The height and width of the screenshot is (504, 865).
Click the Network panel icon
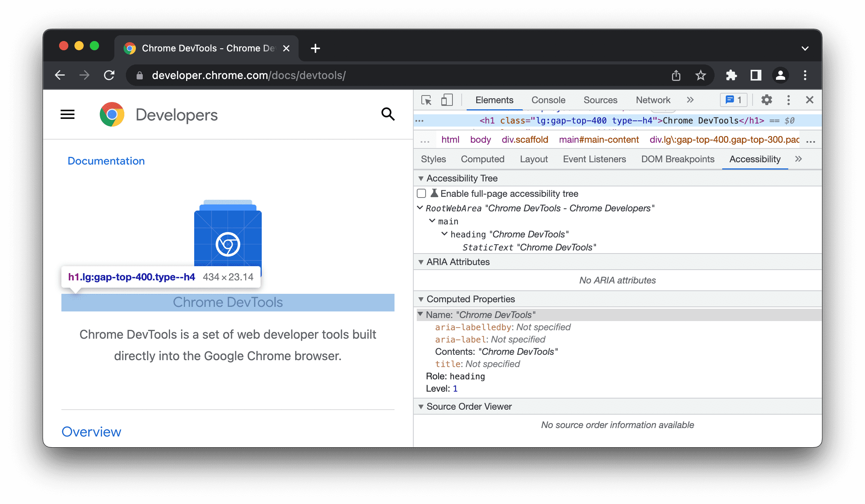[653, 100]
